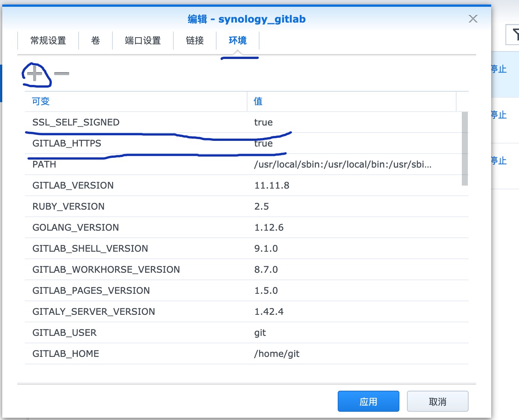The height and width of the screenshot is (420, 519).
Task: Select the GITLAB_HOME variable name
Action: [x=66, y=354]
